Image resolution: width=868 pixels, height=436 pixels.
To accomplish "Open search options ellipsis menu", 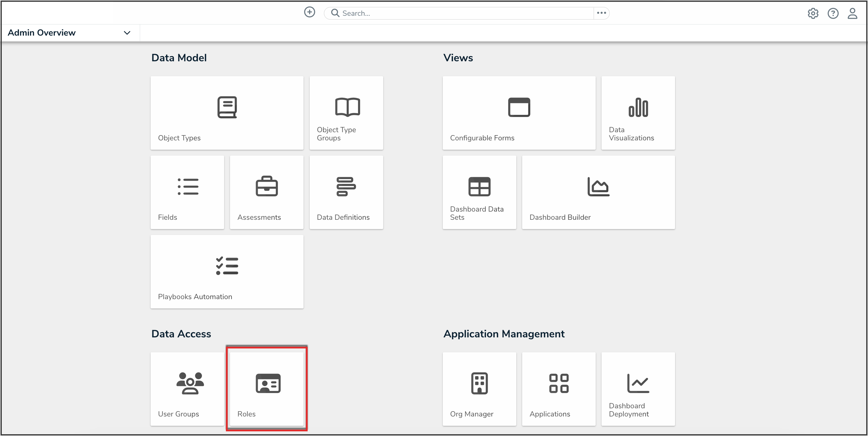I will click(x=601, y=13).
